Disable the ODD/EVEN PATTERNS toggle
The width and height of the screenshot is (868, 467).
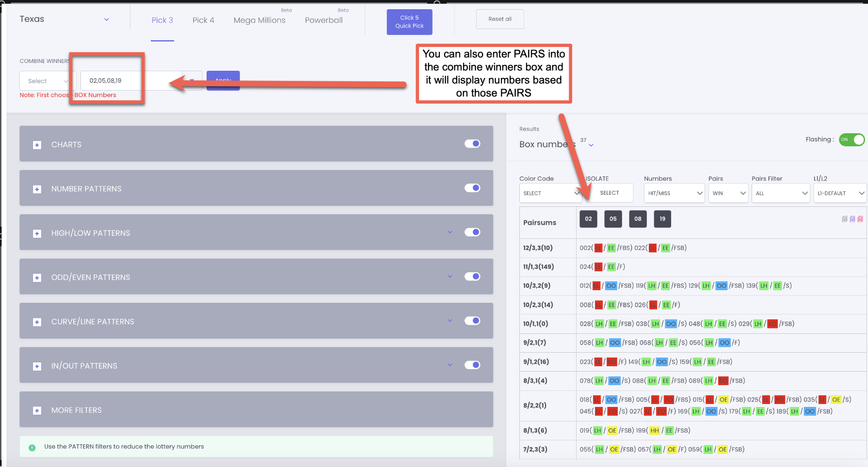[472, 277]
